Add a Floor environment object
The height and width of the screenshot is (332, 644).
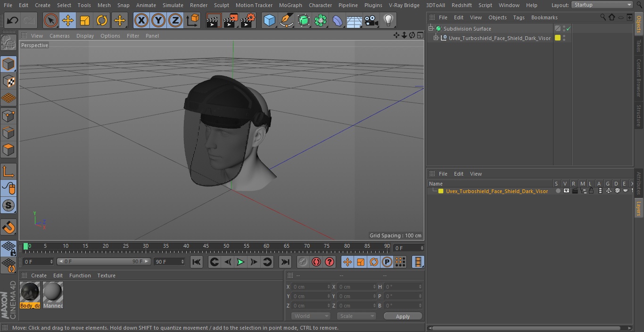354,21
